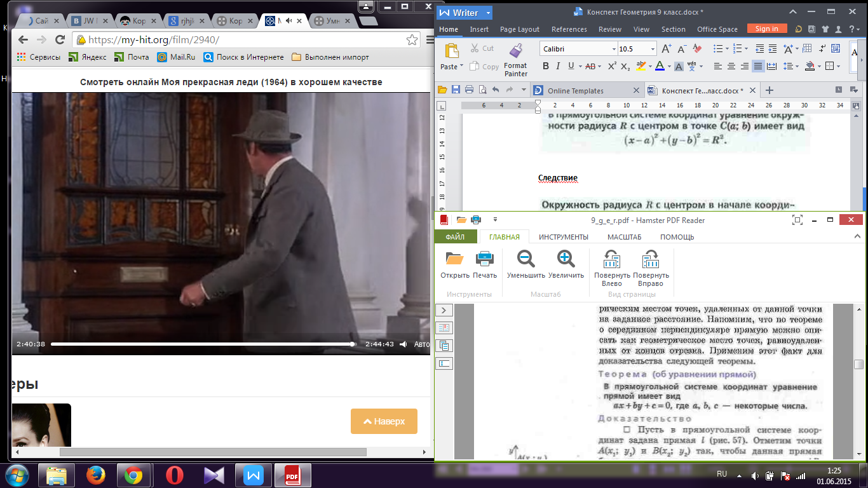Click Печать printer icon in PDF Reader

tap(485, 259)
